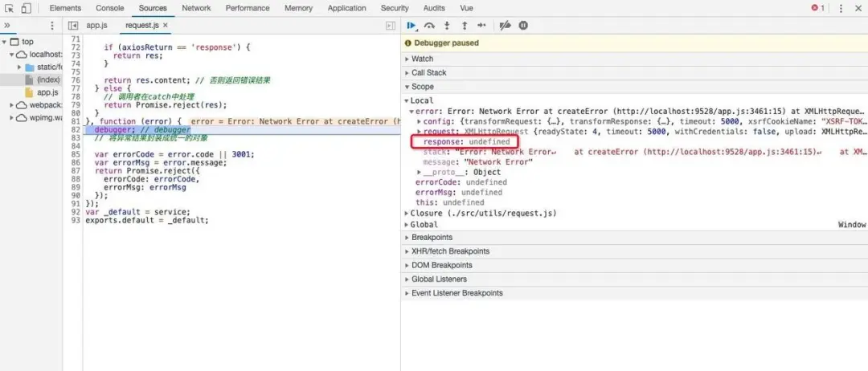Close the request.js editor tab
Viewport: 868px width, 371px height.
pos(166,26)
